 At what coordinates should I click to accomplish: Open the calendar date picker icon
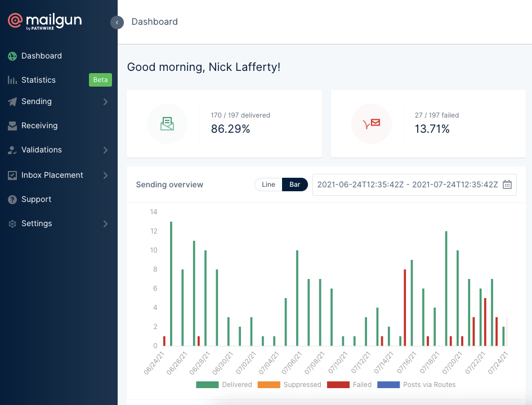pyautogui.click(x=508, y=184)
